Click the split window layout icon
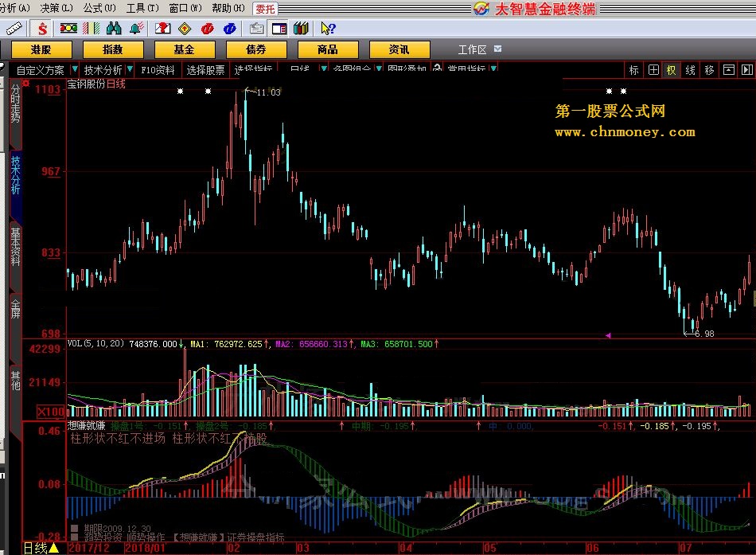This screenshot has width=756, height=555. [x=279, y=29]
